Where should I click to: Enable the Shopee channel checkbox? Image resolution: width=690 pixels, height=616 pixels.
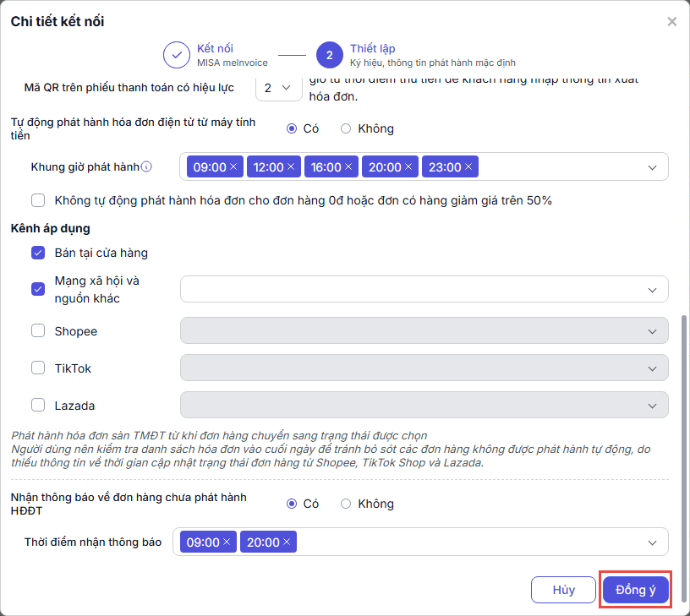(x=38, y=331)
